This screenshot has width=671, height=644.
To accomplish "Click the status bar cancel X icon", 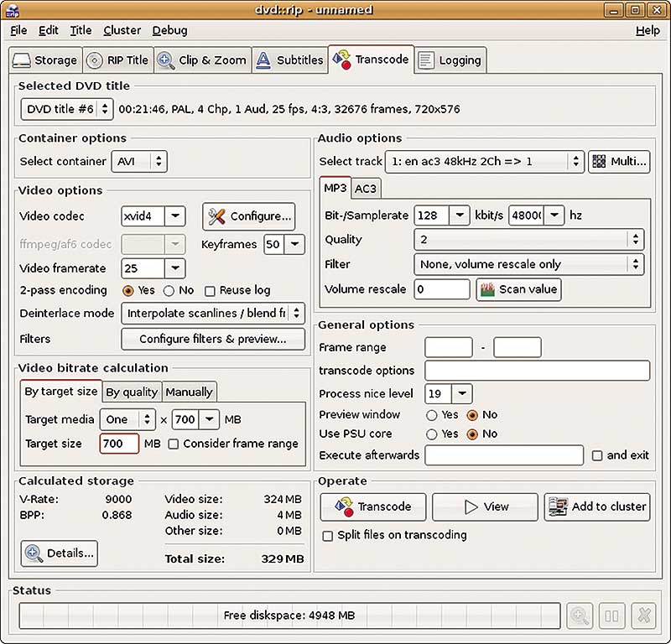I will 643,615.
